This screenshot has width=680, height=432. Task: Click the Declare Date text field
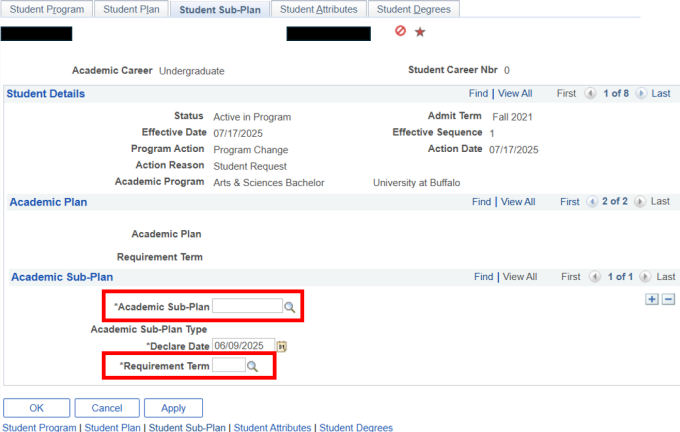[x=243, y=346]
